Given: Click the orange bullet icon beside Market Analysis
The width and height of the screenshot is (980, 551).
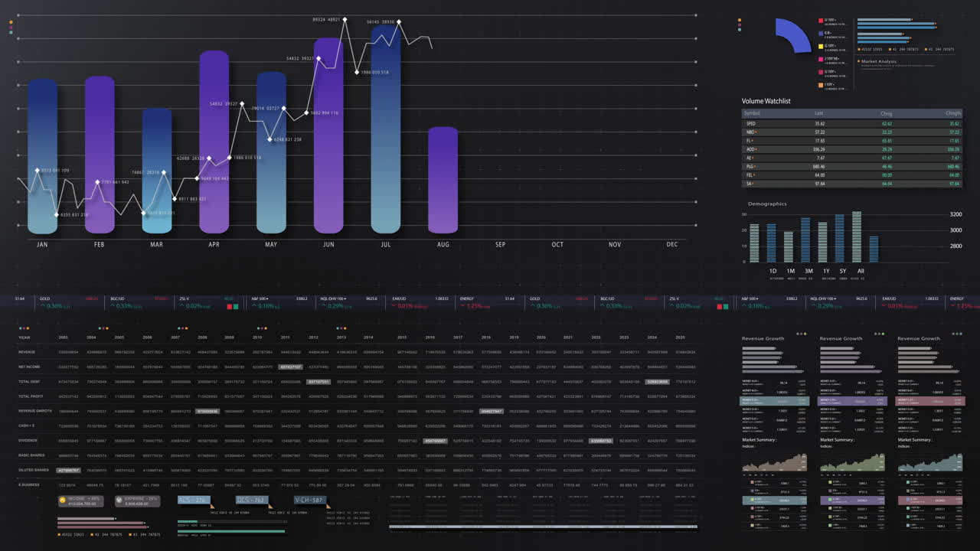Looking at the screenshot, I should pos(859,61).
